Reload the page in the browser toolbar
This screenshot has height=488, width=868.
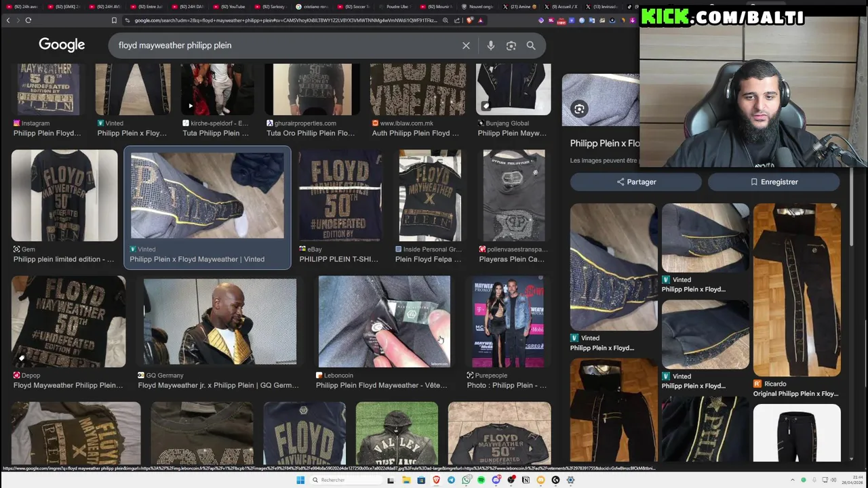(x=28, y=20)
